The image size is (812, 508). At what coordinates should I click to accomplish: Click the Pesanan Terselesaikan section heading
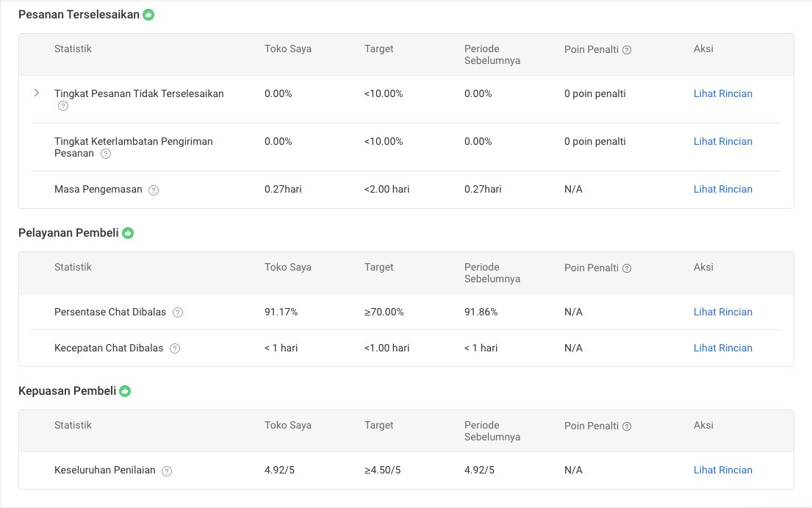79,15
